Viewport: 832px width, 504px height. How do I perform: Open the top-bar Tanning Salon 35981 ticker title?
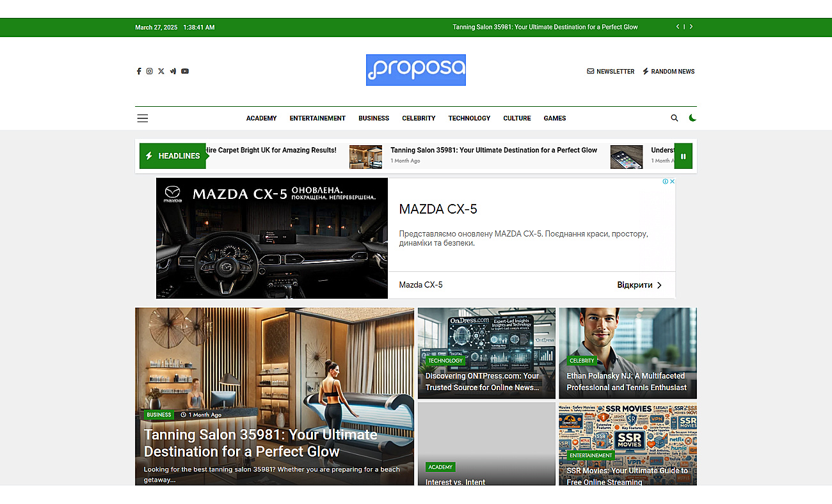(545, 27)
